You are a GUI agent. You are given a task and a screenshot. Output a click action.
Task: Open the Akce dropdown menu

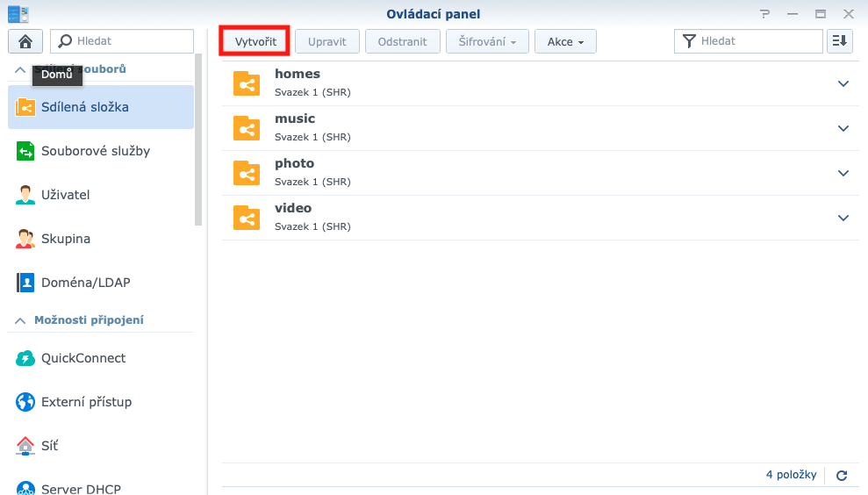tap(565, 41)
